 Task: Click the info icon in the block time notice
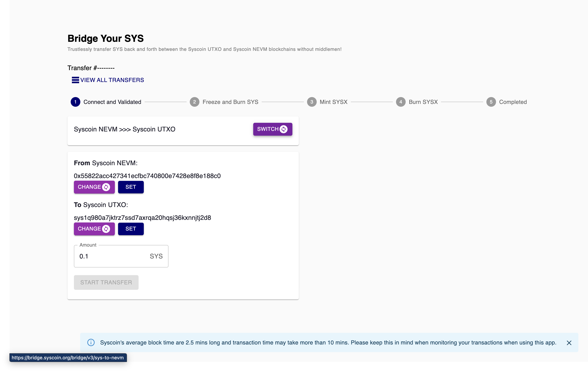[x=91, y=342]
